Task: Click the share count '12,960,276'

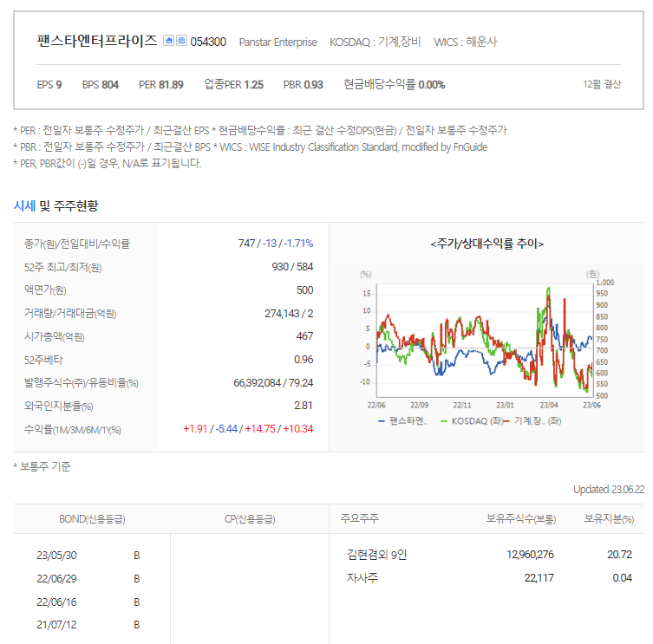Action: [x=530, y=555]
